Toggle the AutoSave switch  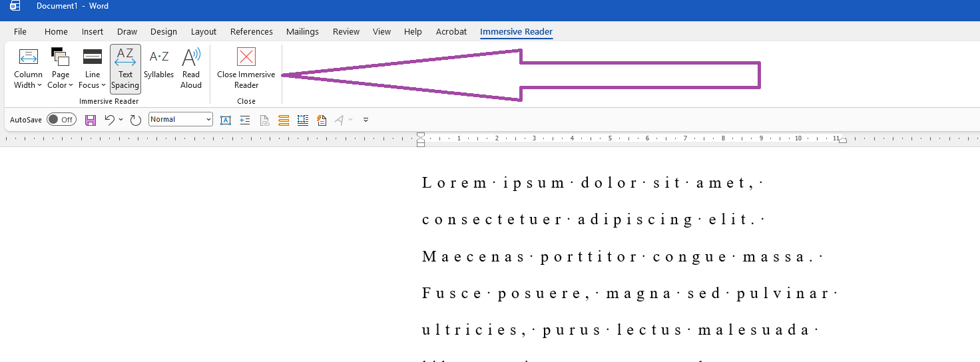[61, 120]
